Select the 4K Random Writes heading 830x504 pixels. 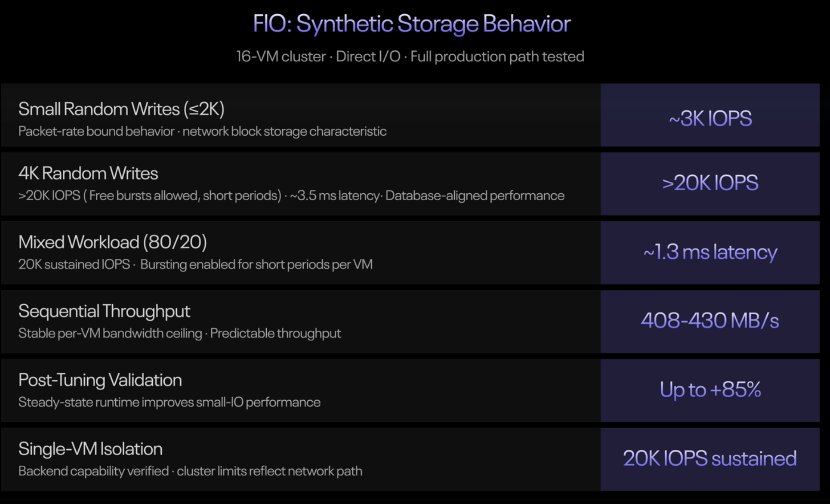coord(88,173)
